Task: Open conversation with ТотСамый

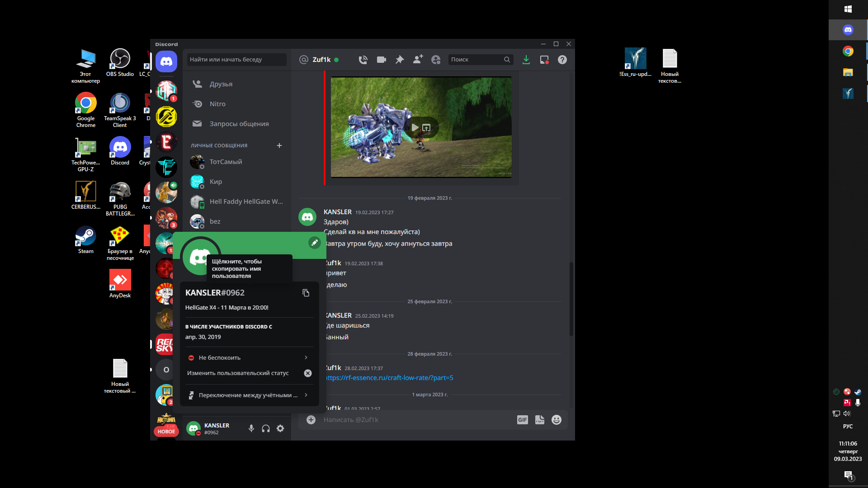Action: pyautogui.click(x=237, y=162)
